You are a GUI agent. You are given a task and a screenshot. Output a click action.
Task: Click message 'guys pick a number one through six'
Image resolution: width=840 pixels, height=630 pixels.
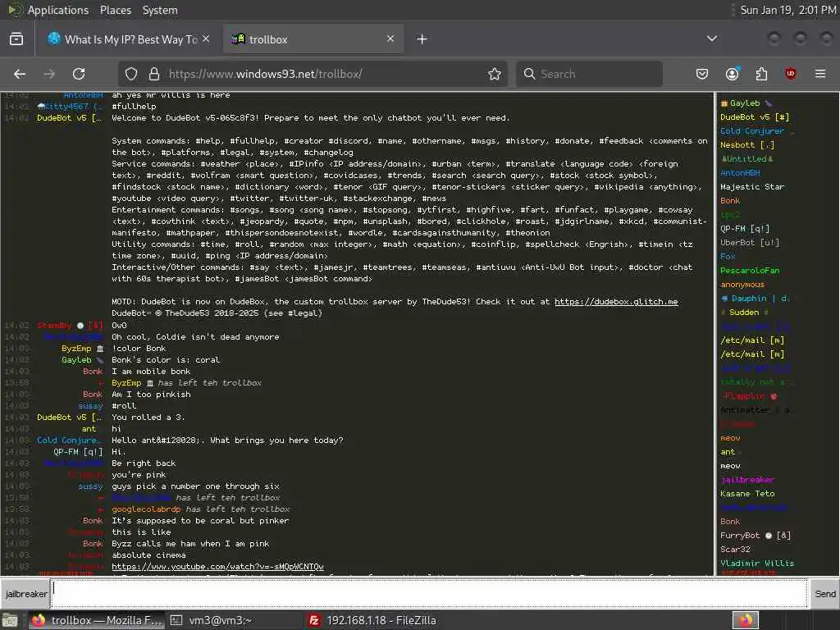coord(195,486)
